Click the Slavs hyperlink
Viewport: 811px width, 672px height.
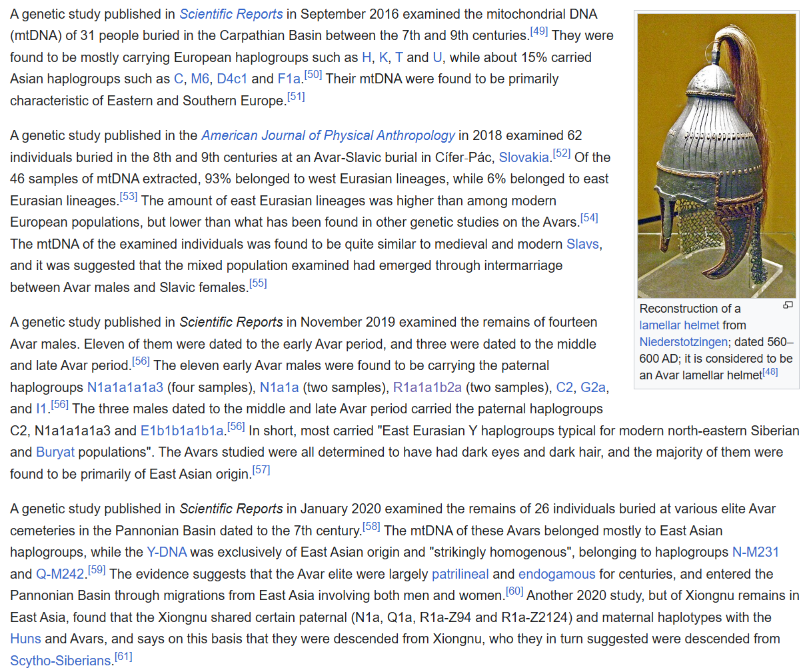582,244
